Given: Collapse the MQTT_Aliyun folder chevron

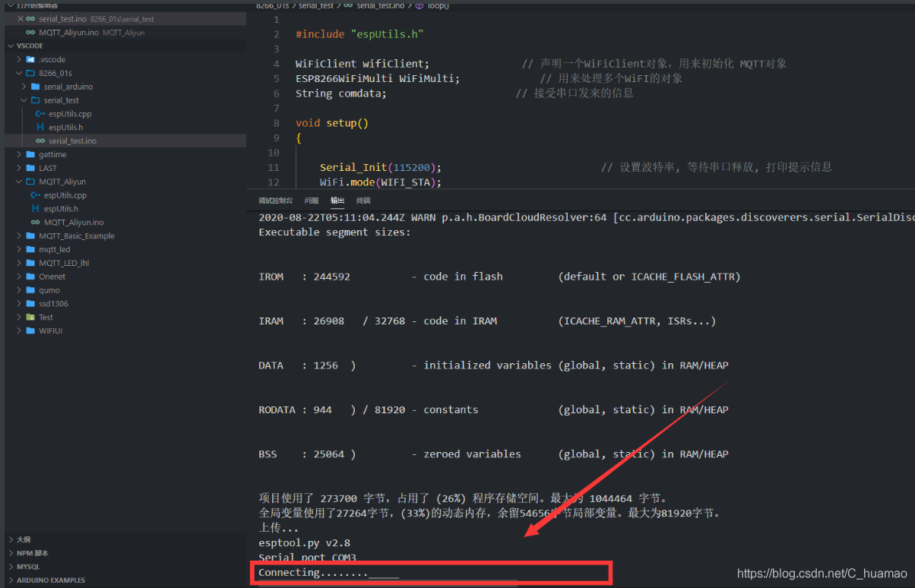Looking at the screenshot, I should tap(20, 182).
